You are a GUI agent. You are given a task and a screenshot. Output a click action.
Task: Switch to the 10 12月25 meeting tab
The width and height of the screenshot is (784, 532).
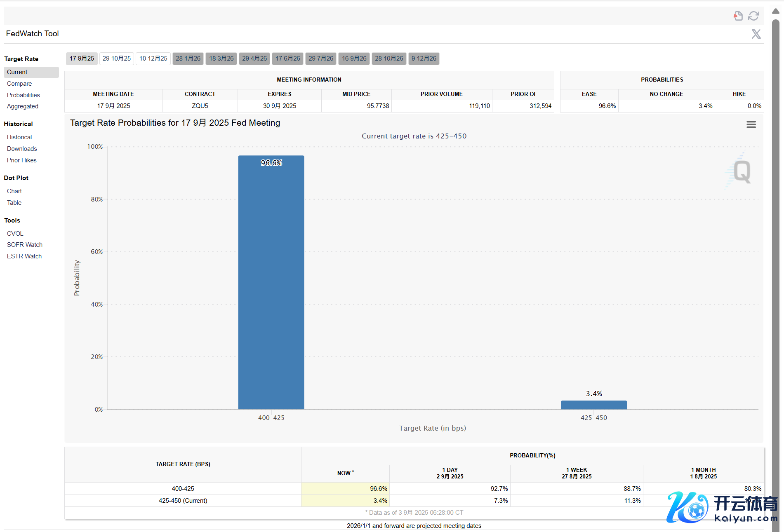coord(153,59)
